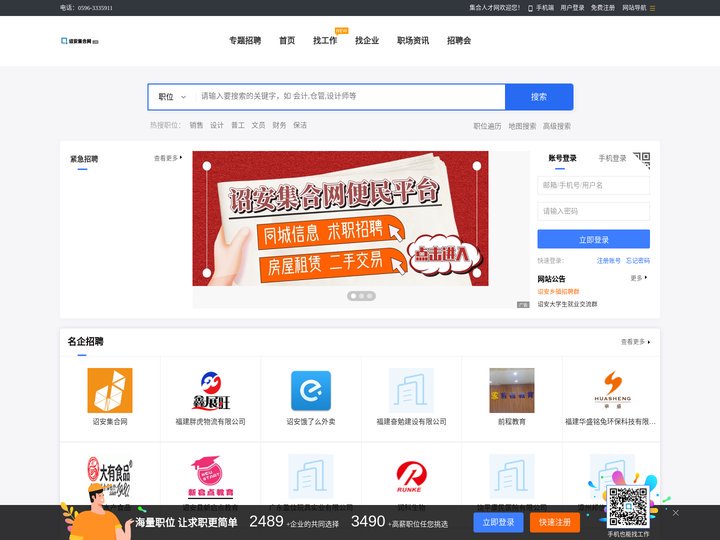This screenshot has height=540, width=720.
Task: Click 查看更多 arrow in 紧急招聘
Action: click(168, 158)
